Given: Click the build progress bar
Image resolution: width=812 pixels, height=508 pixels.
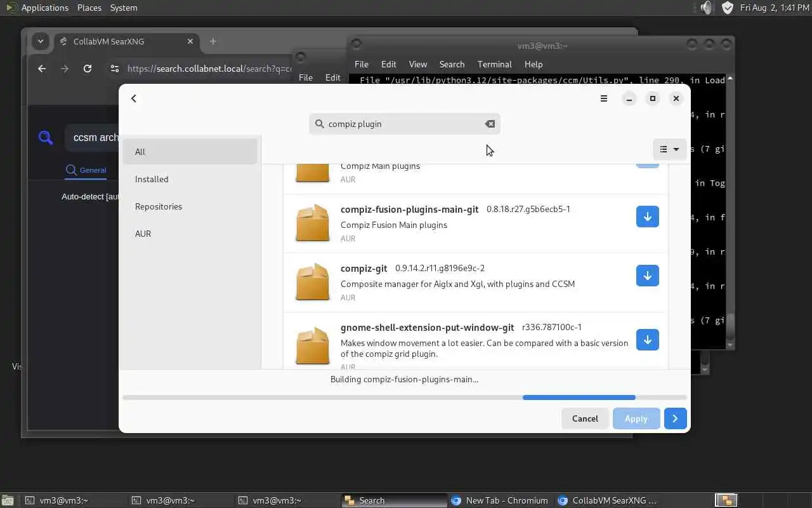Looking at the screenshot, I should (404, 398).
